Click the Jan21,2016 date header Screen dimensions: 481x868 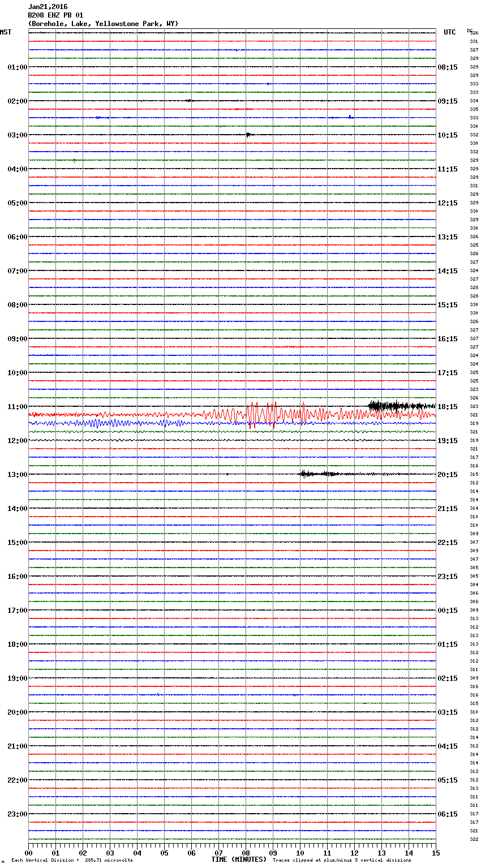point(48,7)
